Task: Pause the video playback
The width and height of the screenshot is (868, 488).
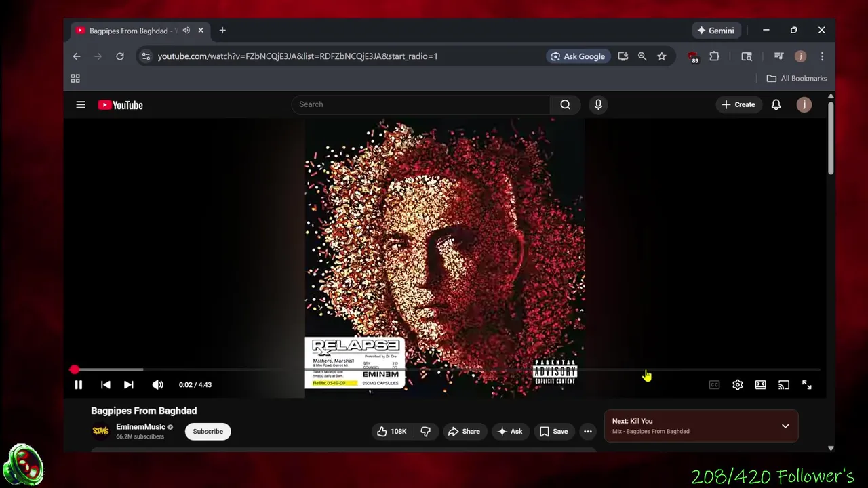Action: pyautogui.click(x=78, y=385)
